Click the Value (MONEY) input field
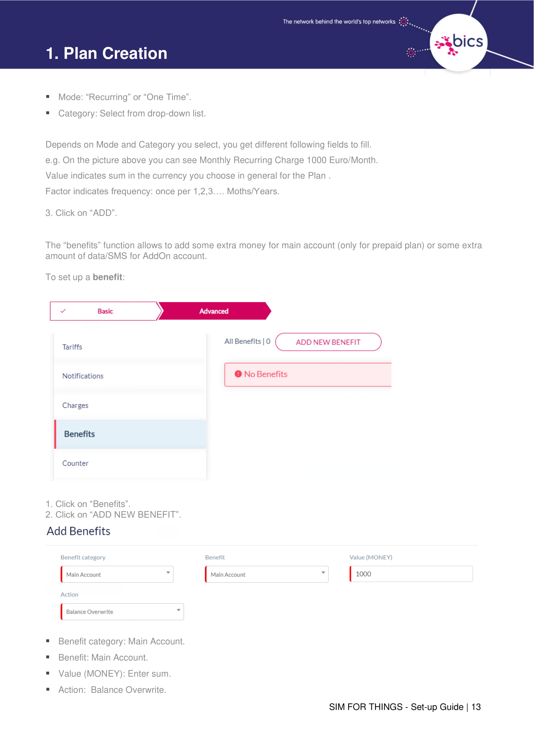The image size is (535, 756). point(411,574)
